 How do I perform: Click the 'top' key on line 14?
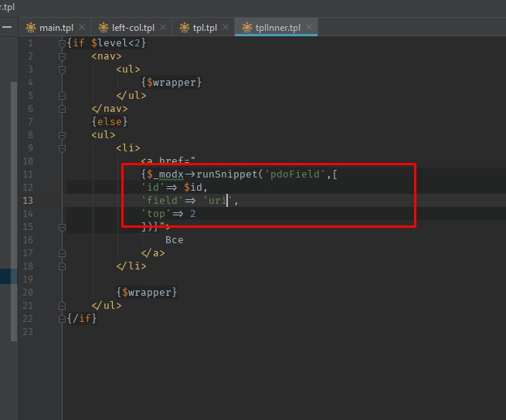click(x=156, y=214)
